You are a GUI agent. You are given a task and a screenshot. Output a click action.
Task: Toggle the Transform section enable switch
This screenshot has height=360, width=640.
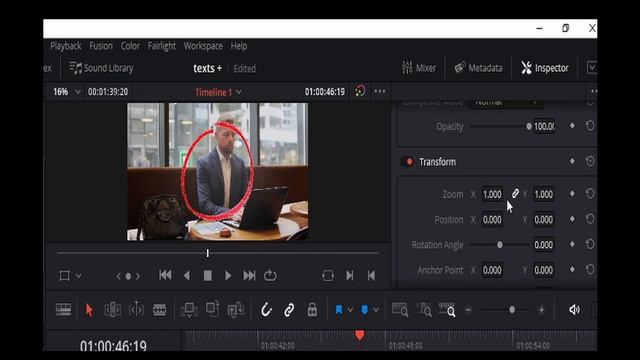click(407, 162)
